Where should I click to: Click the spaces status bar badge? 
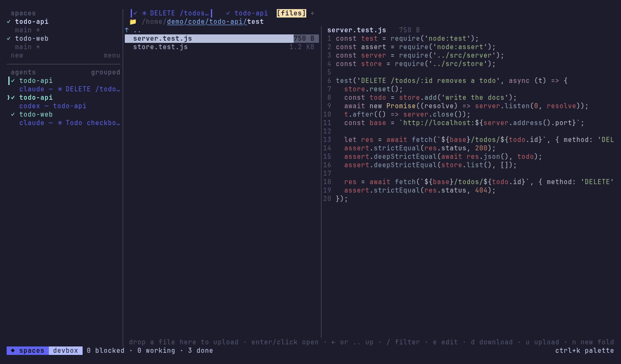pyautogui.click(x=28, y=351)
